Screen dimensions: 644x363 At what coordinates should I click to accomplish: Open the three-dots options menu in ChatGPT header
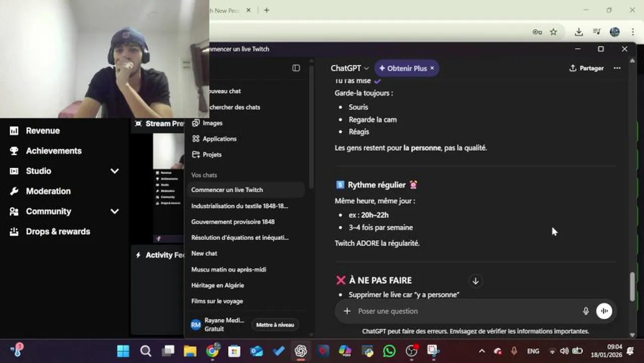coord(617,68)
